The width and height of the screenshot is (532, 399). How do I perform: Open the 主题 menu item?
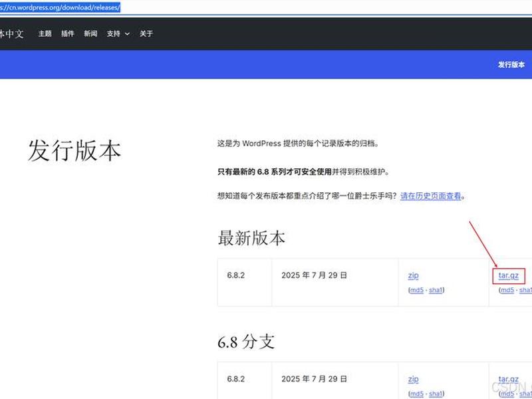point(45,34)
